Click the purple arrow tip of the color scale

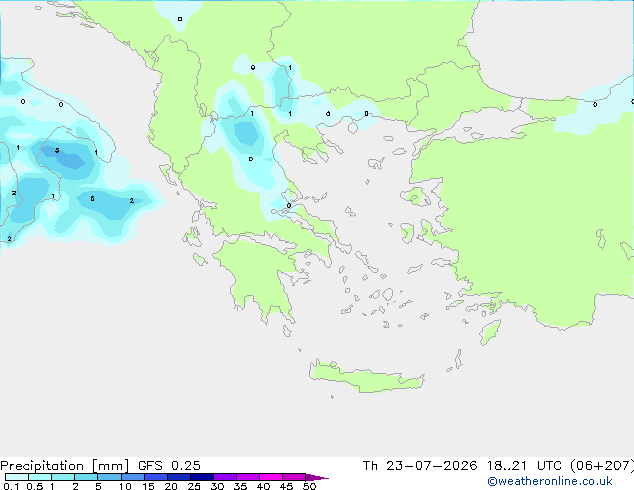[x=317, y=477]
